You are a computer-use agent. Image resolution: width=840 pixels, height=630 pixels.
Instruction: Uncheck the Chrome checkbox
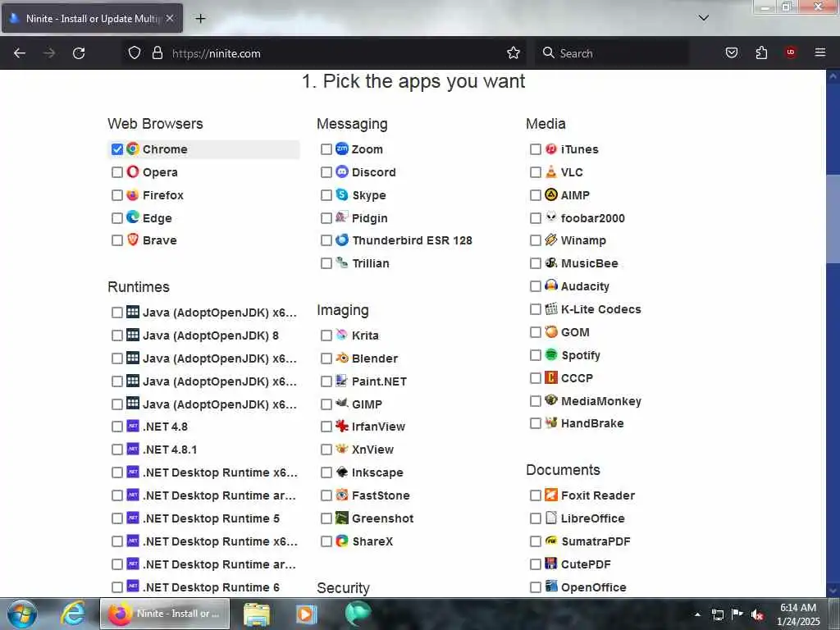tap(117, 149)
